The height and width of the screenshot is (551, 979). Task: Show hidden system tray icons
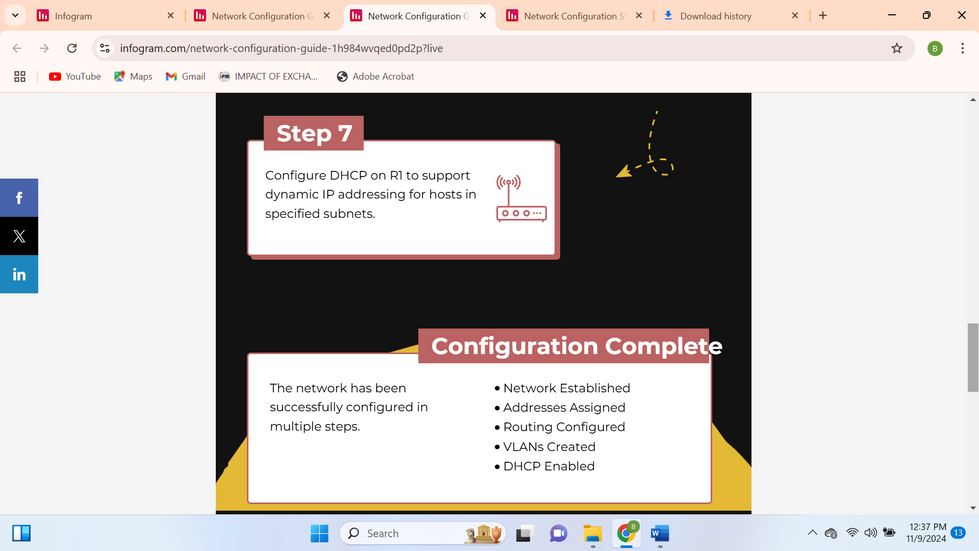click(812, 533)
